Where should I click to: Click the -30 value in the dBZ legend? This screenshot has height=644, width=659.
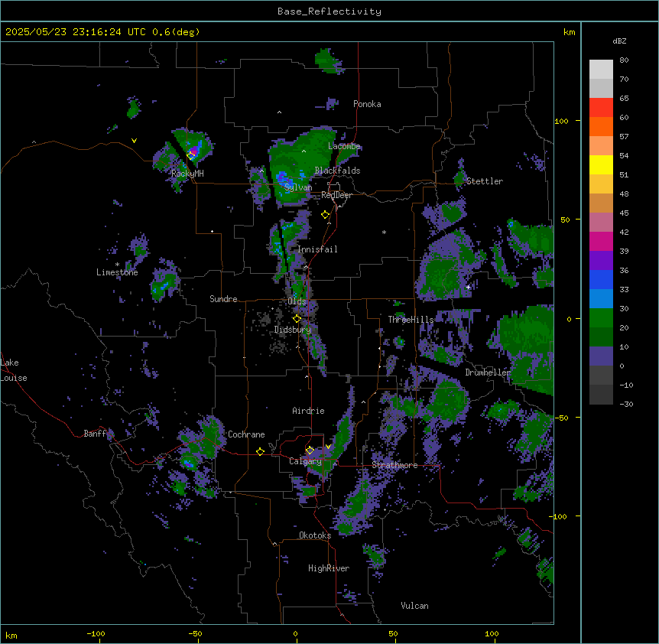626,404
